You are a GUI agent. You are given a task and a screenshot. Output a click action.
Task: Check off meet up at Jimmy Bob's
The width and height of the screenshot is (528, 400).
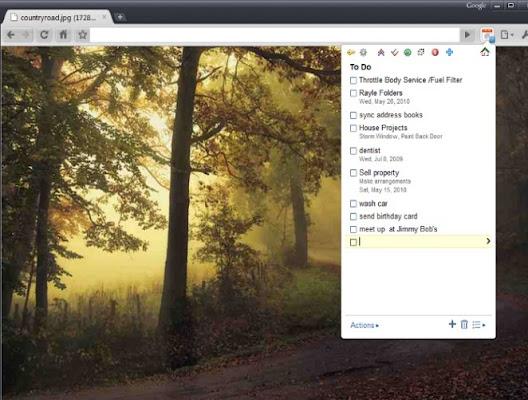point(353,230)
